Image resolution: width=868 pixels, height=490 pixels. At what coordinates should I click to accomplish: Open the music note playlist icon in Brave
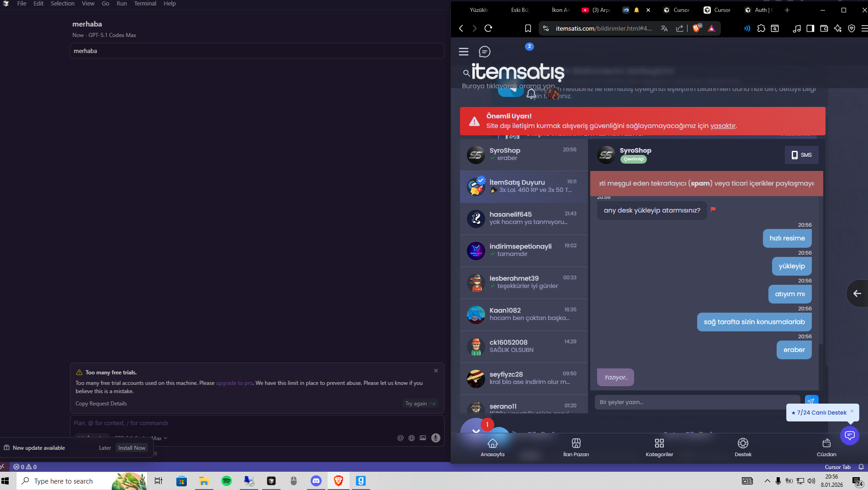797,28
